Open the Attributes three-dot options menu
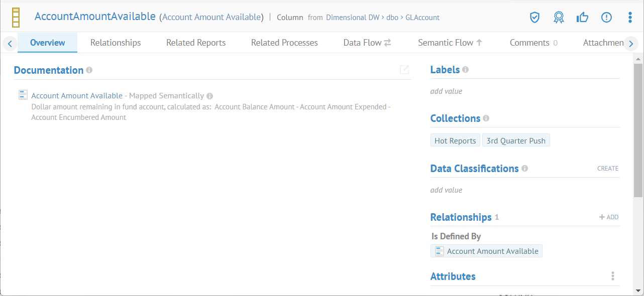The height and width of the screenshot is (296, 644). click(x=612, y=276)
